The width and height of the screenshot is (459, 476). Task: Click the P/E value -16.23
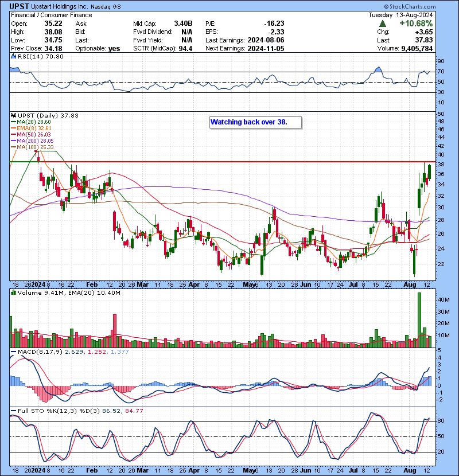point(274,24)
